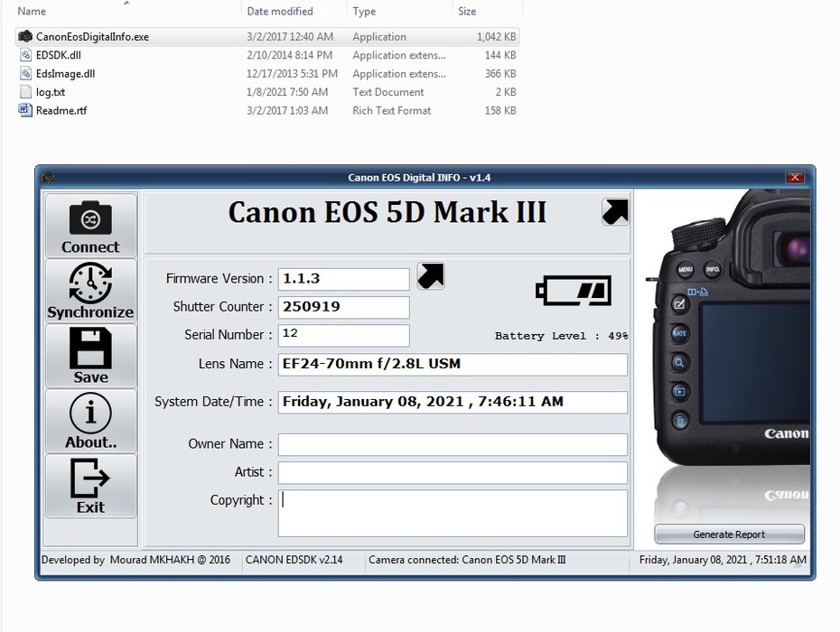
Task: Click the file name 'CanonEosDigitalInfo.exe'
Action: (92, 37)
